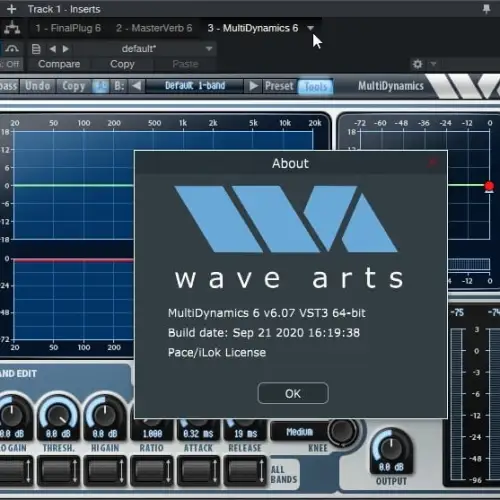Click the plus icon beside Track 1 Inserts
The width and height of the screenshot is (500, 500).
pos(12,9)
